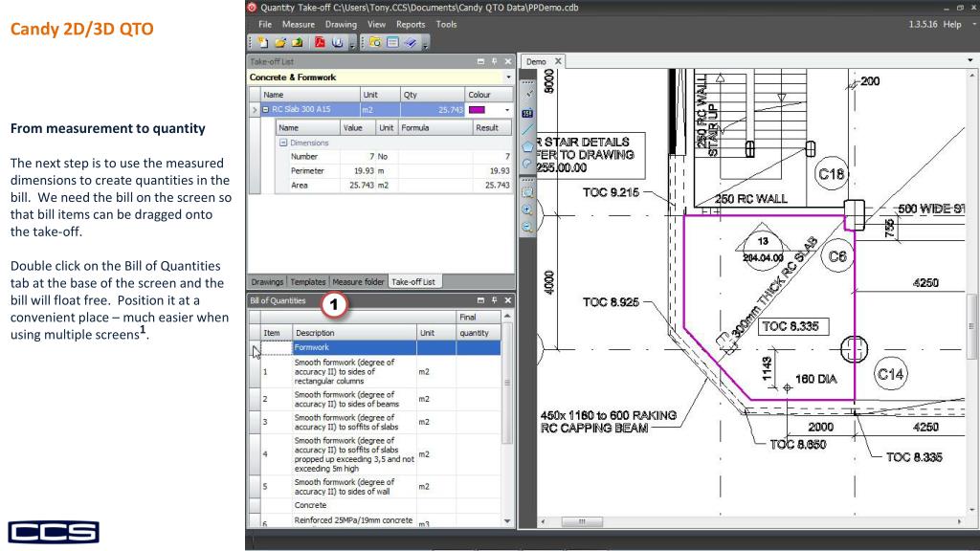Click the Bill of Quantities scroll up arrow
980x551 pixels.
507,317
